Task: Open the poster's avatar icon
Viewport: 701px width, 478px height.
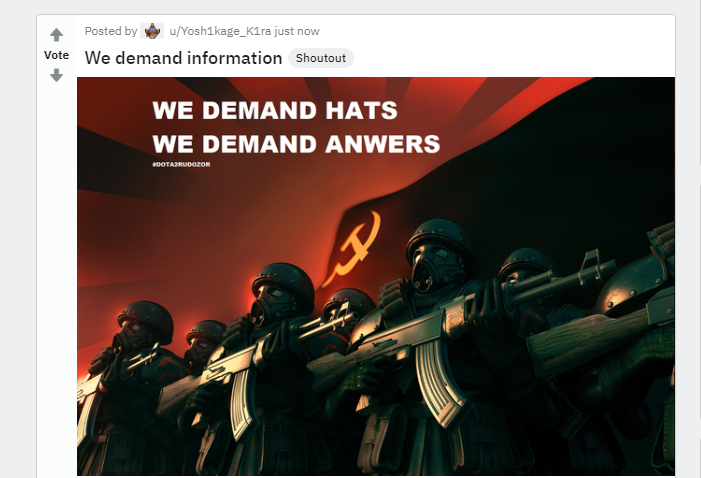Action: point(152,31)
